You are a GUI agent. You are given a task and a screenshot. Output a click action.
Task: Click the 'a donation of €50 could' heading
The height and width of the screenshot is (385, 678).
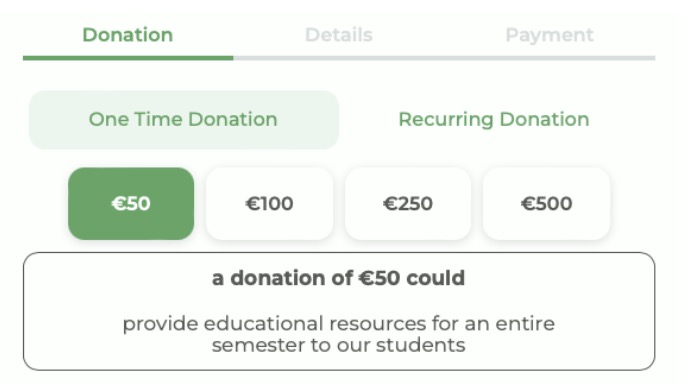coord(339,278)
